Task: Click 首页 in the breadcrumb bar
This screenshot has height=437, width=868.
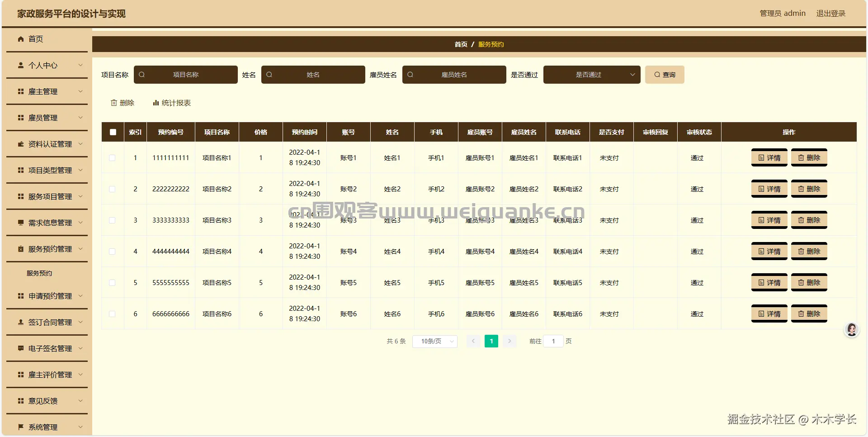Action: click(x=461, y=44)
